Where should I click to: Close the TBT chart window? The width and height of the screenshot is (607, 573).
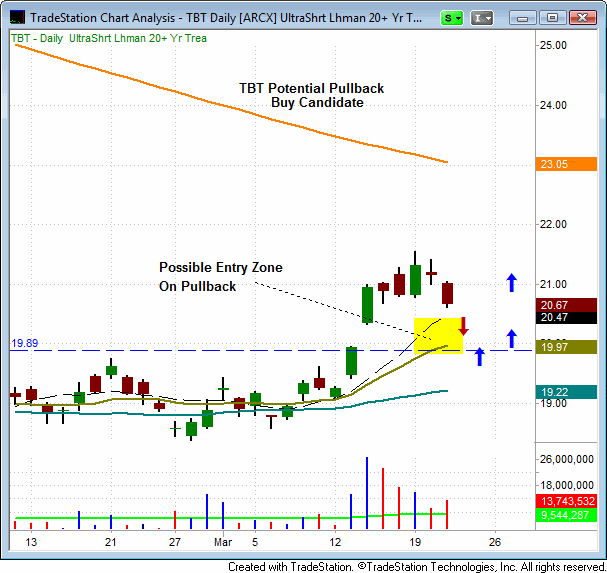point(582,18)
